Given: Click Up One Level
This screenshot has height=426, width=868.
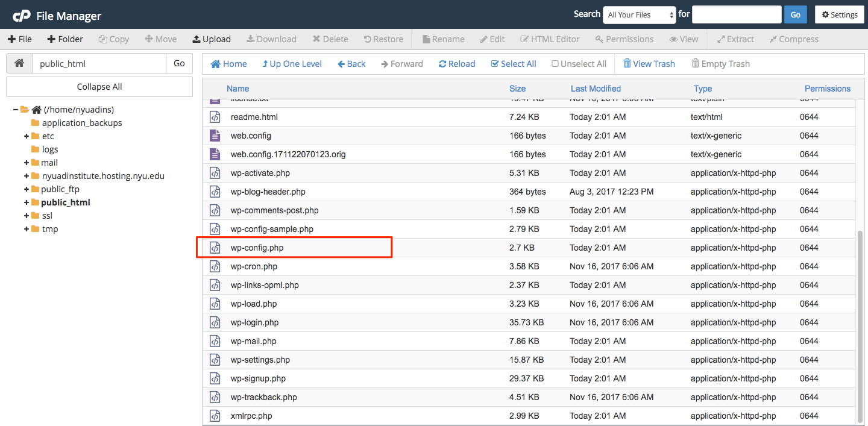Looking at the screenshot, I should click(x=292, y=64).
